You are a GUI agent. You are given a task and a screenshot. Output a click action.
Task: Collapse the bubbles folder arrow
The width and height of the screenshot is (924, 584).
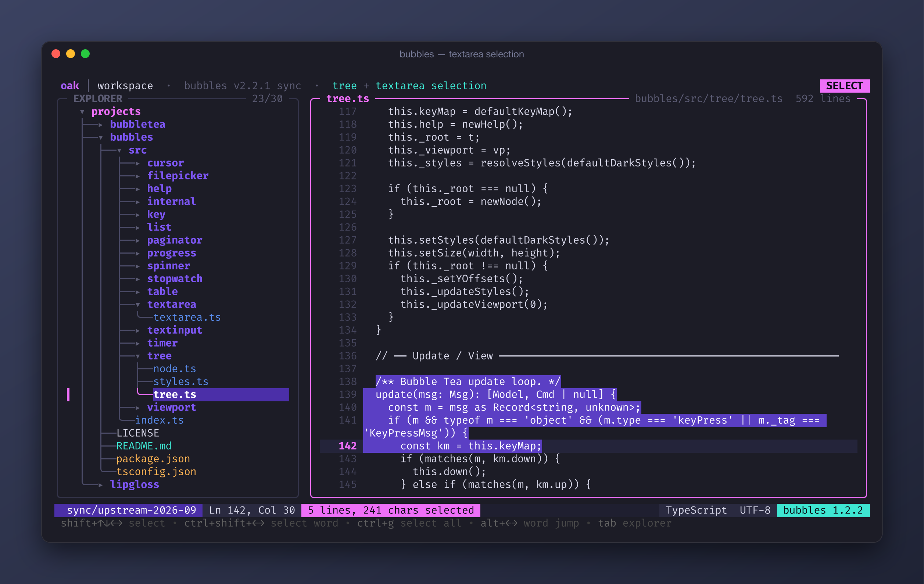point(101,137)
